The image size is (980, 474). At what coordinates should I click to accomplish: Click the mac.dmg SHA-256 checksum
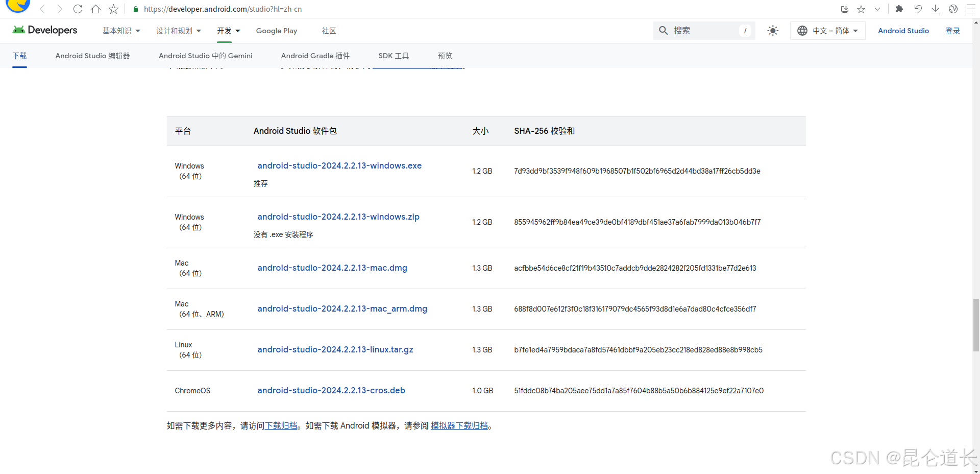pos(635,268)
